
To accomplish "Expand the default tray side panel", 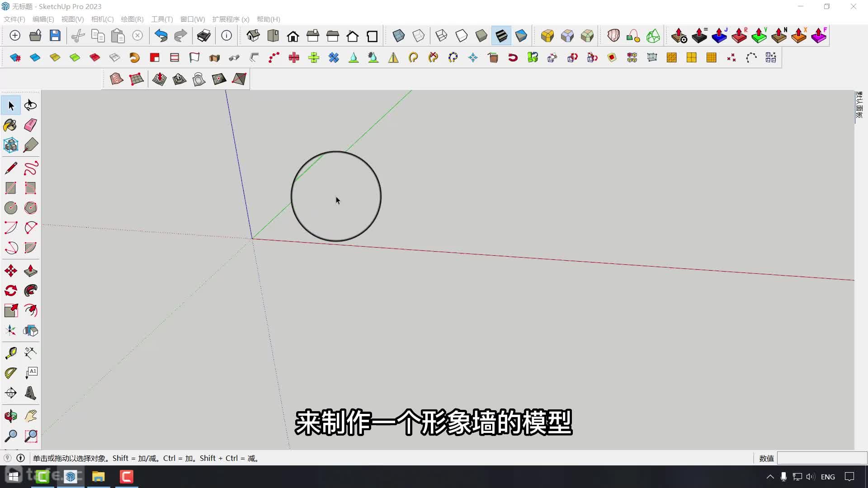I will tap(859, 105).
